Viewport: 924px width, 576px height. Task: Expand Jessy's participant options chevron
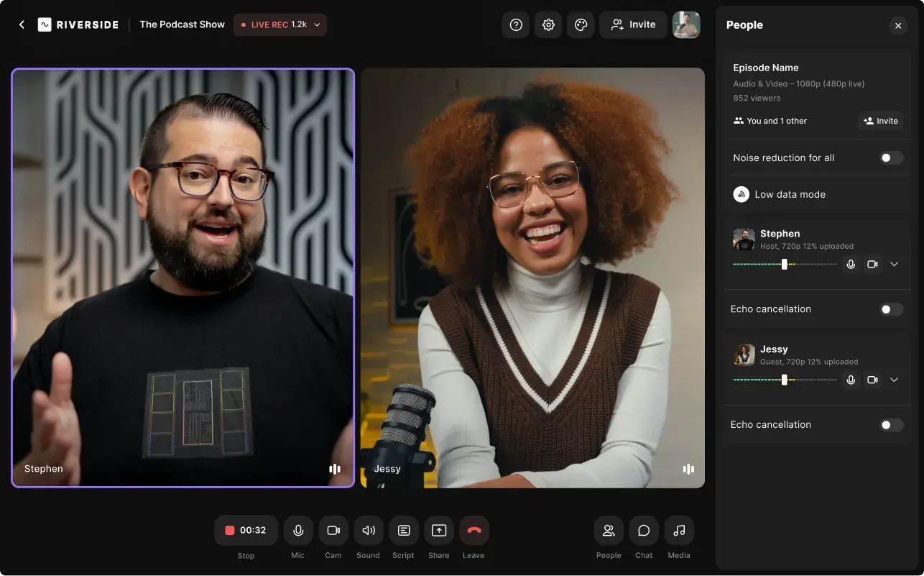point(895,380)
